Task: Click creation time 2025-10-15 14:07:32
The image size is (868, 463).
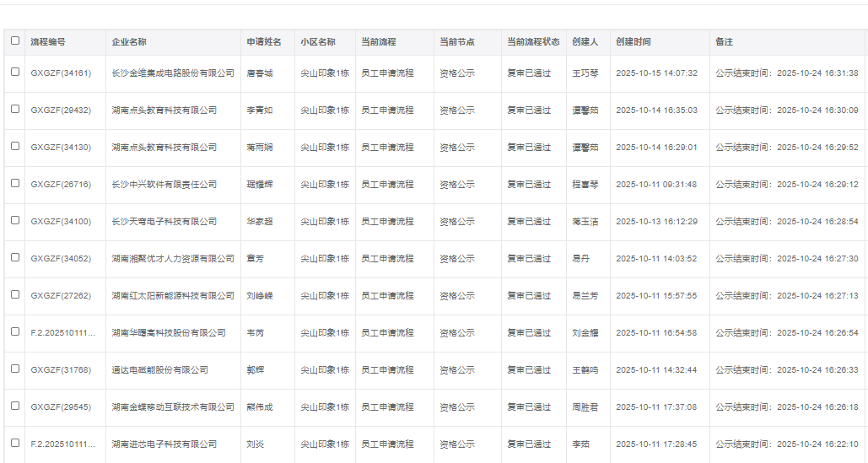Action: point(656,73)
